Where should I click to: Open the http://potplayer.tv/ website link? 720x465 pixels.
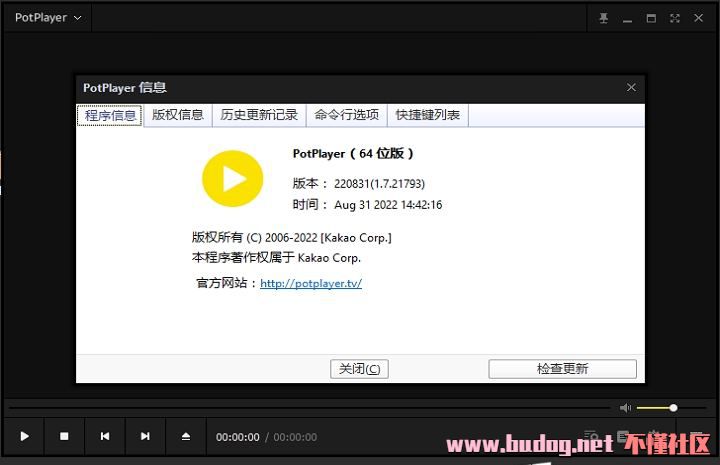point(311,283)
